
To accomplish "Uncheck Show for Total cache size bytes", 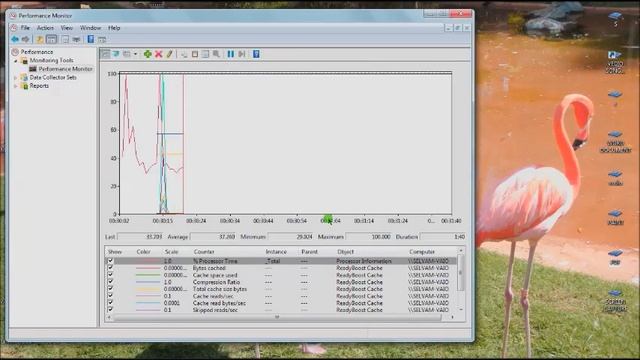I will click(110, 289).
